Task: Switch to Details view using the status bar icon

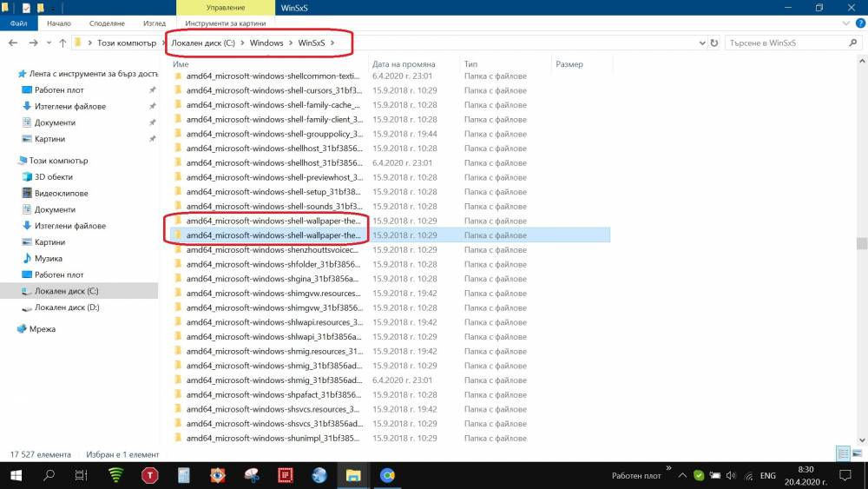Action: point(843,453)
